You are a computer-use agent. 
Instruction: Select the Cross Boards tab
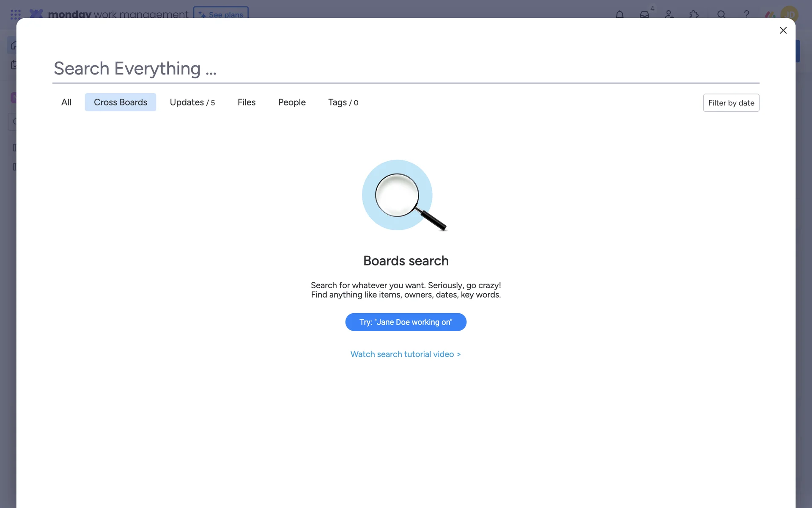[120, 102]
